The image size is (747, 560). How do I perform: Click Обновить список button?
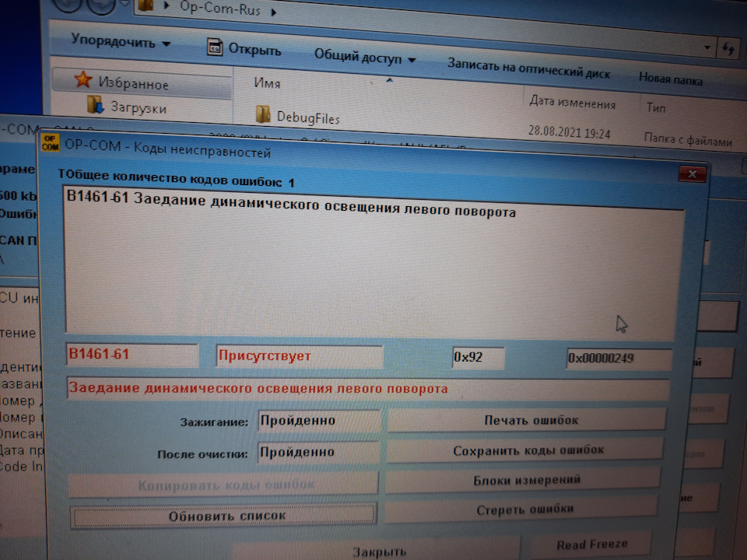[224, 516]
